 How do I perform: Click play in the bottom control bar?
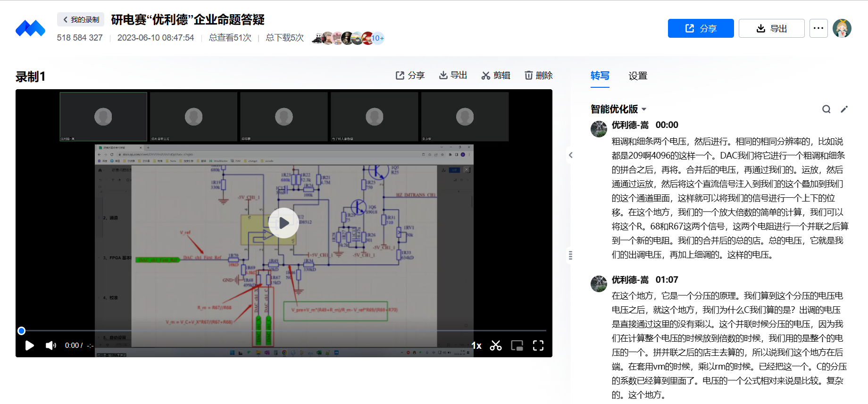[29, 345]
